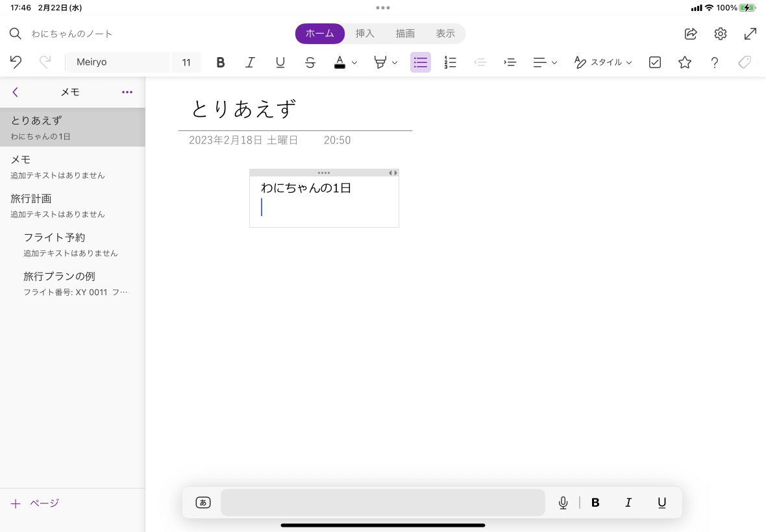The image size is (766, 532).
Task: Click the keyboard bar text field
Action: point(383,502)
